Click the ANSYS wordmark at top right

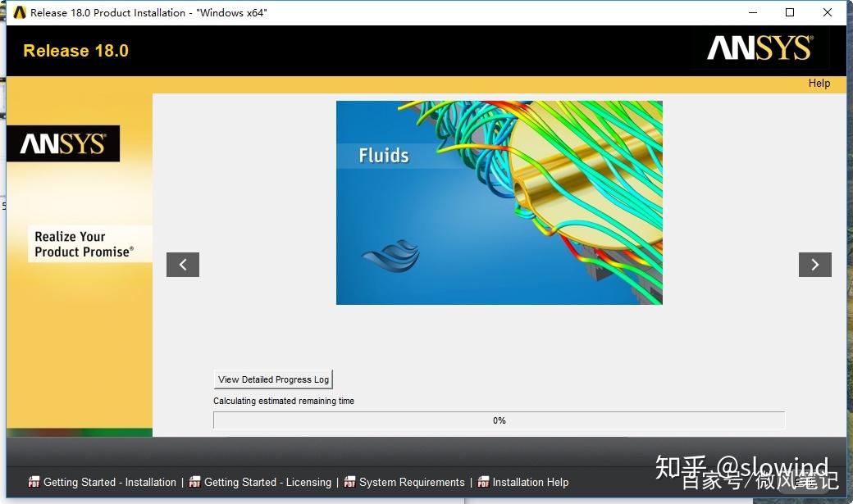coord(759,48)
